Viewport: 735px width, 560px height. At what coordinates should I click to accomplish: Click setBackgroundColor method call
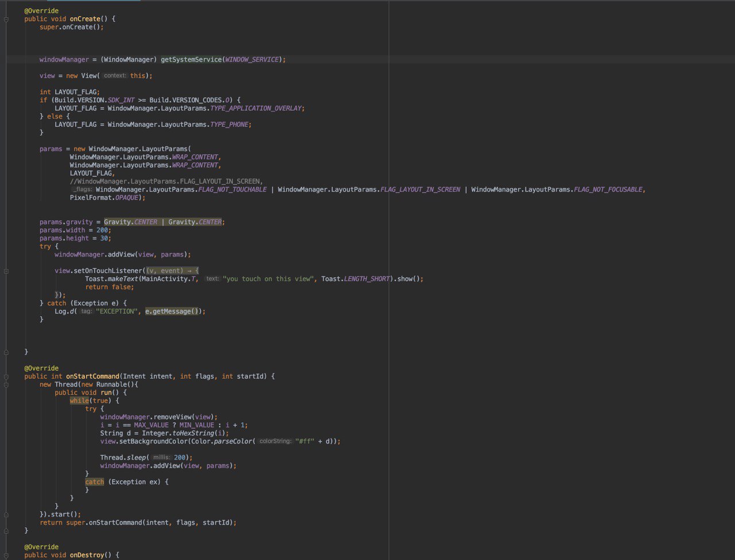tap(154, 441)
